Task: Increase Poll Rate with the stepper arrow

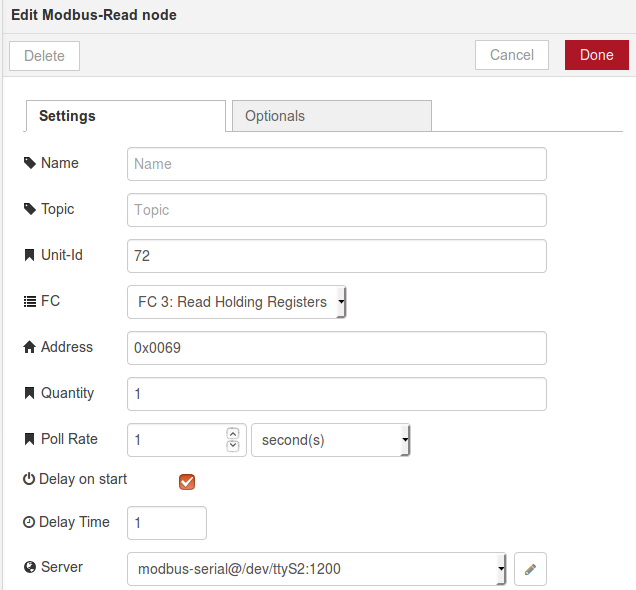Action: click(x=233, y=433)
